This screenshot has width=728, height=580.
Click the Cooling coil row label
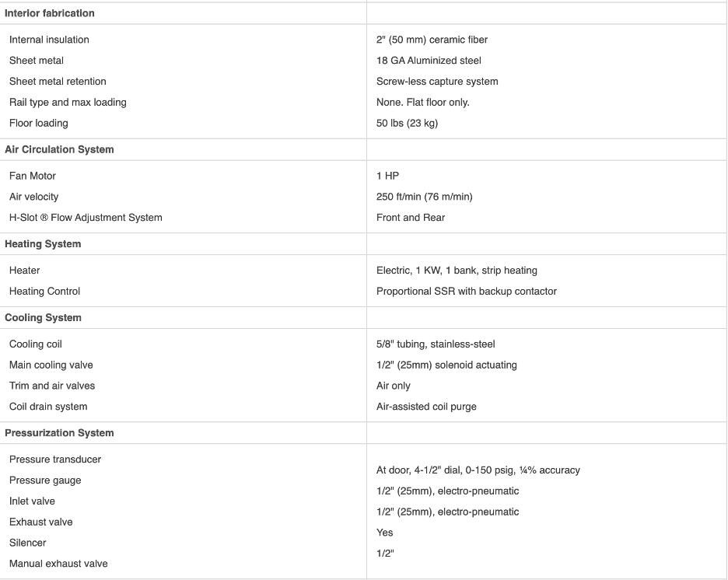point(36,344)
